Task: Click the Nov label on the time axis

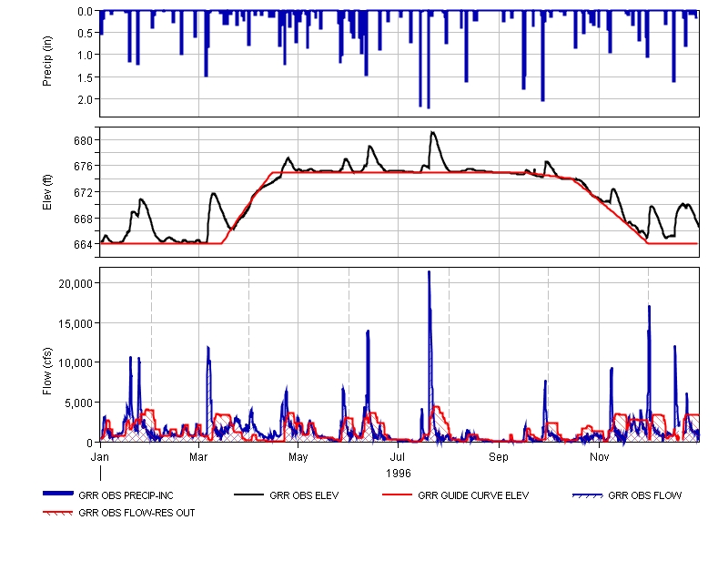Action: click(599, 455)
